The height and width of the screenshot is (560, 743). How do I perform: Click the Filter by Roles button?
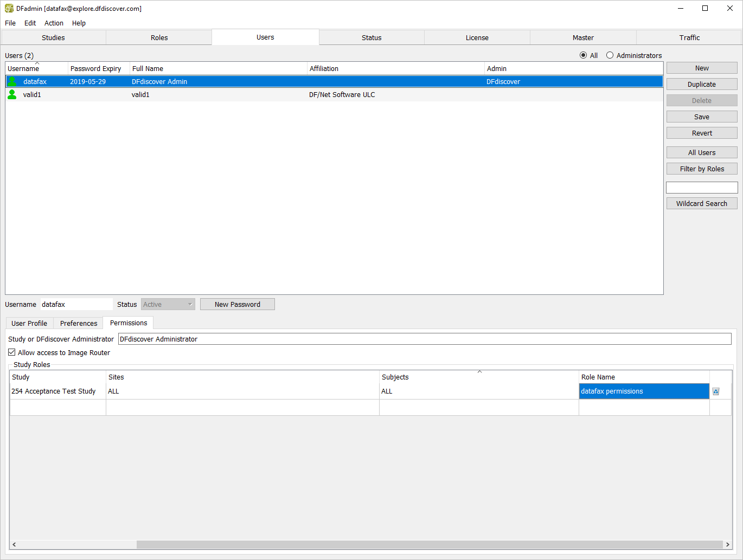[x=702, y=169]
